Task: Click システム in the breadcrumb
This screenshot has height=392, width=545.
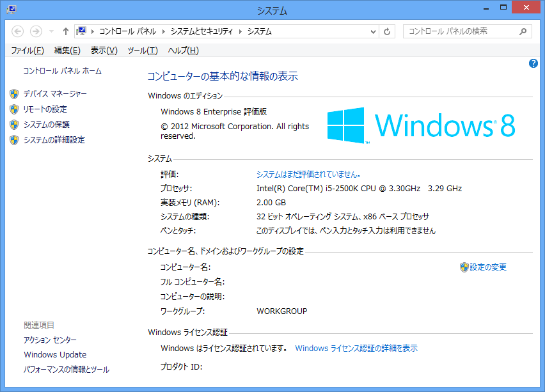Action: click(x=259, y=31)
